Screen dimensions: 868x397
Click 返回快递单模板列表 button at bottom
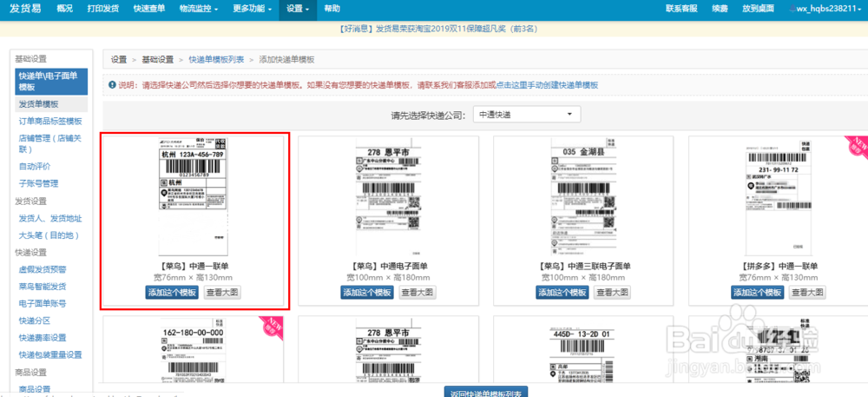click(486, 392)
